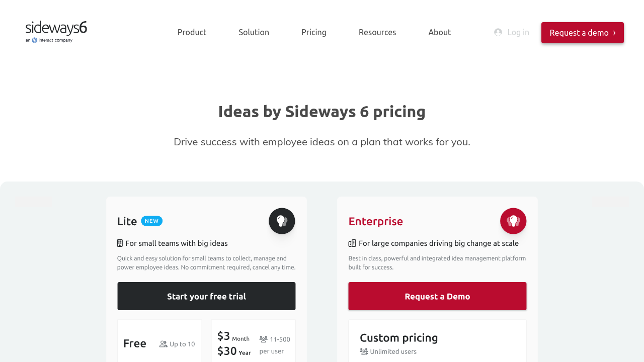
Task: Click the buildings icon beside large companies text
Action: 352,243
